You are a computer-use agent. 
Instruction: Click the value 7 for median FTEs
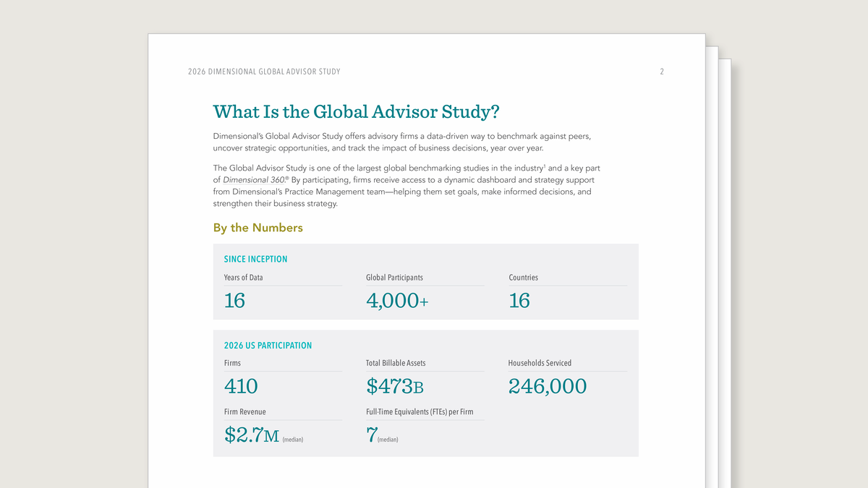pyautogui.click(x=372, y=435)
